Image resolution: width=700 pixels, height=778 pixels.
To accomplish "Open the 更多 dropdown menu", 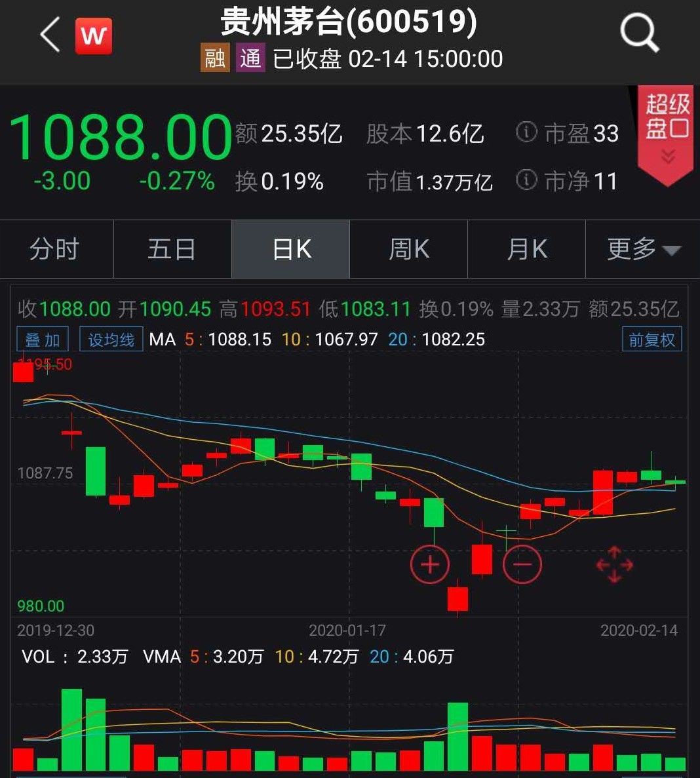I will (x=643, y=248).
